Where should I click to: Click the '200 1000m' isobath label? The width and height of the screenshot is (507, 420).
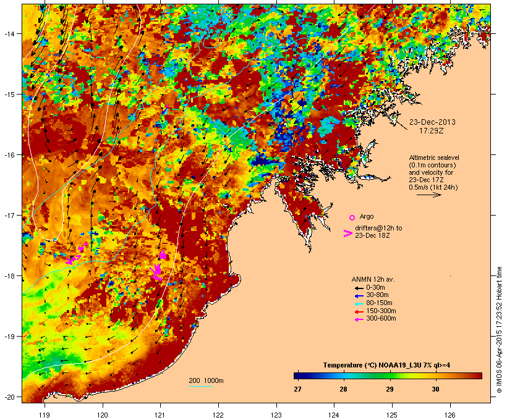coord(206,380)
